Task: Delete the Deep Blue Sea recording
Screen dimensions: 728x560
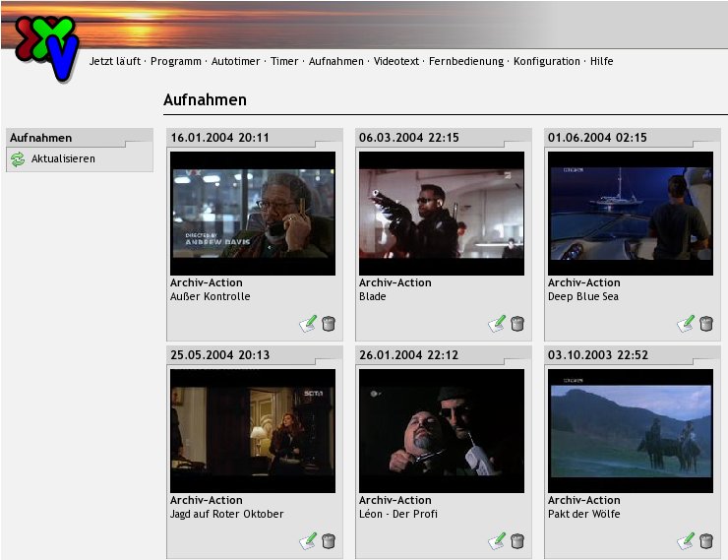Action: (x=706, y=323)
